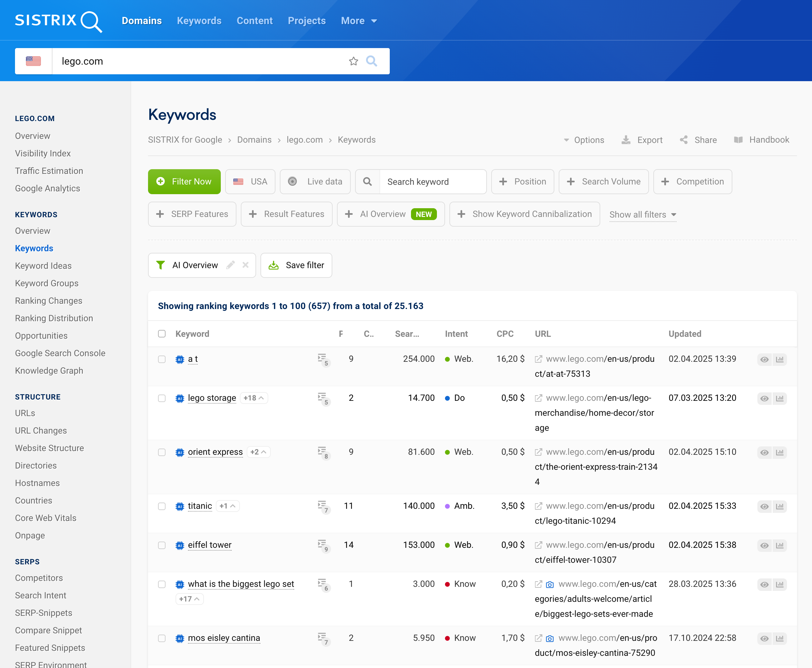Toggle eye icon for a t keyword row
812x668 pixels.
click(764, 359)
